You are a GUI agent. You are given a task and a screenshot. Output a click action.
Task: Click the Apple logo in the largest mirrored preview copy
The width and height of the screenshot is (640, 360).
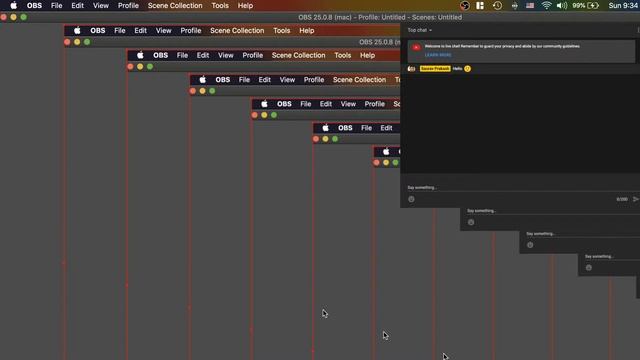(x=77, y=31)
